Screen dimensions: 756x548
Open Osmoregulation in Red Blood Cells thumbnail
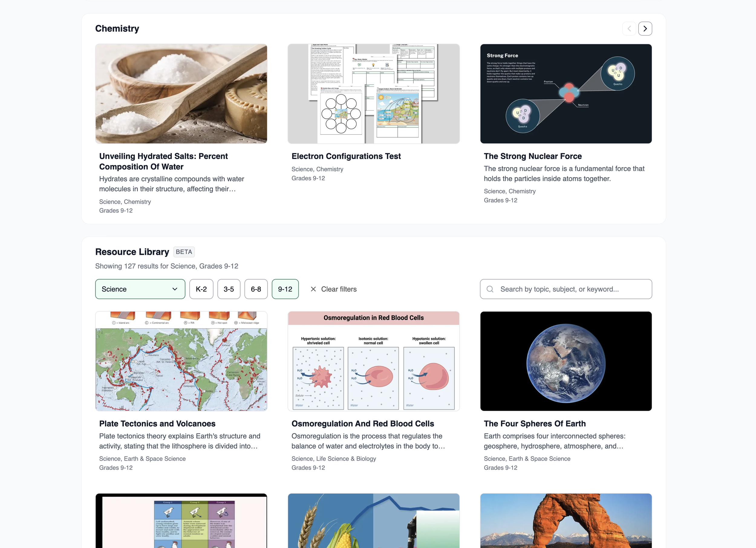(x=373, y=361)
